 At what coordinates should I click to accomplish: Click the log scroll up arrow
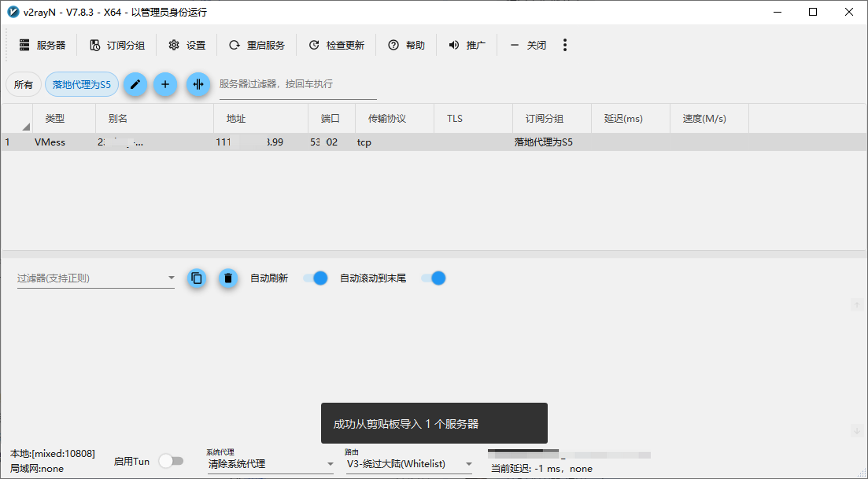[x=856, y=304]
